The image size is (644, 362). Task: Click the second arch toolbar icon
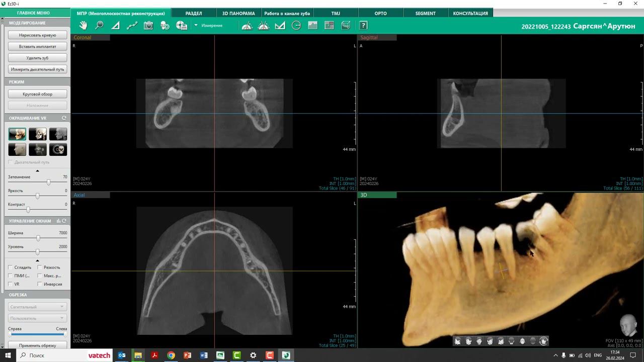[264, 26]
